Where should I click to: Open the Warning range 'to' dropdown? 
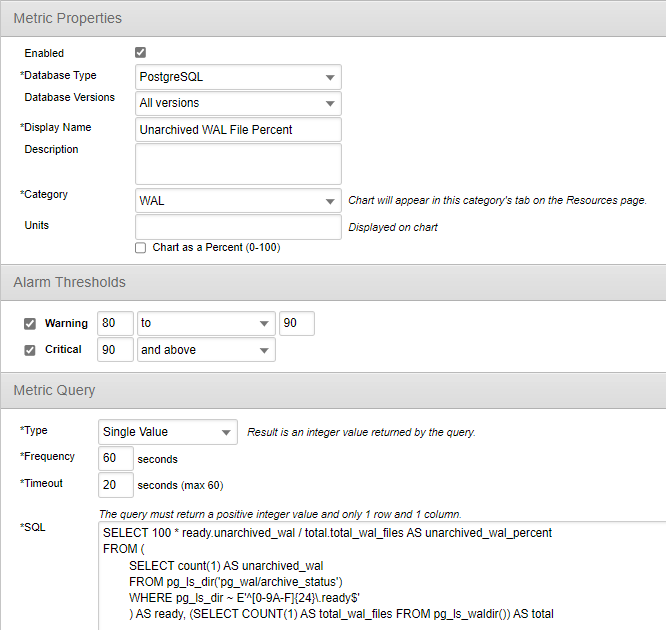click(x=205, y=324)
